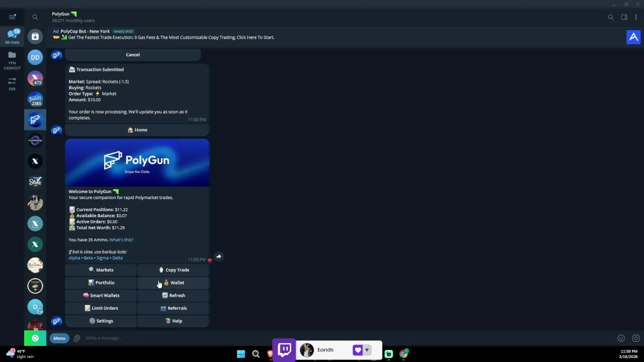Open the PolyGun banner image

(137, 163)
